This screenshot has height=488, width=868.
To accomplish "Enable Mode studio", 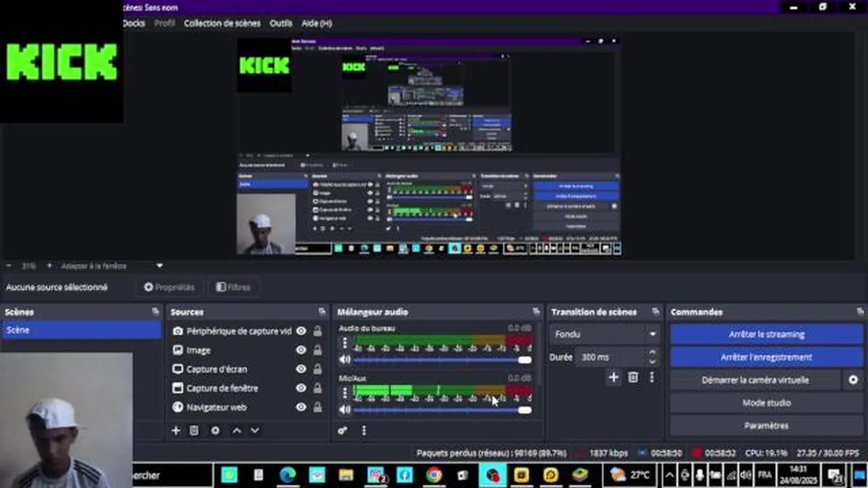I will pos(766,403).
